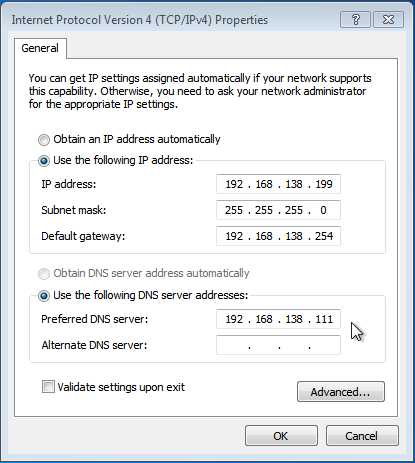Click first octet 192 of IP address
Screen dimensions: 415x463
[234, 184]
